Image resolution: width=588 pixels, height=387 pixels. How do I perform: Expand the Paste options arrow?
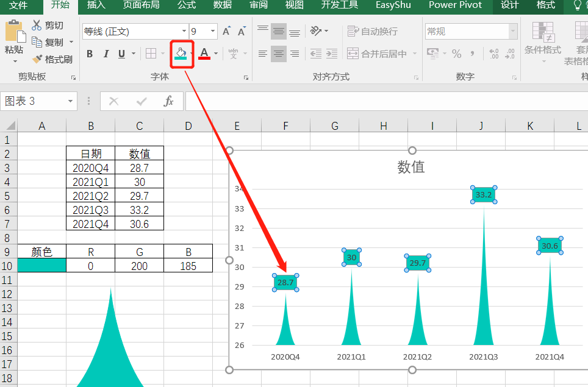click(x=15, y=61)
